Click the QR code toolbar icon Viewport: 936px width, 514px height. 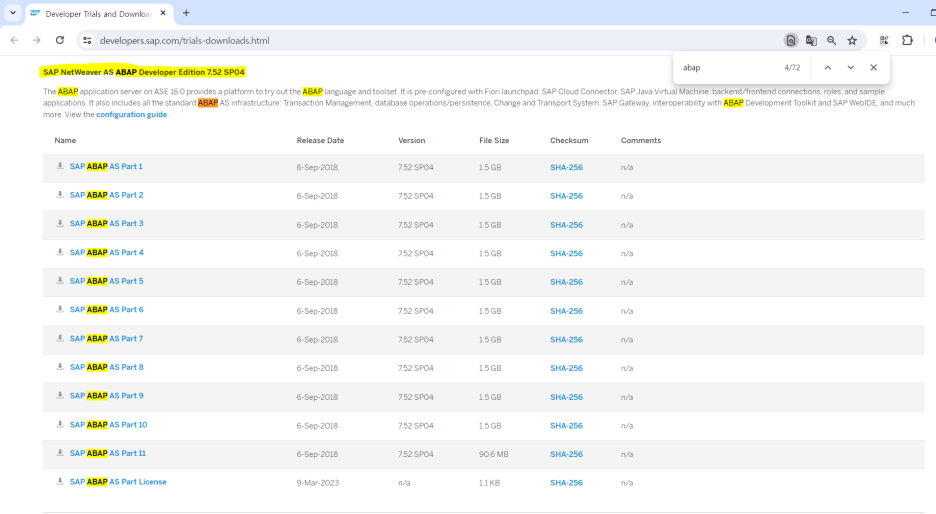tap(884, 41)
